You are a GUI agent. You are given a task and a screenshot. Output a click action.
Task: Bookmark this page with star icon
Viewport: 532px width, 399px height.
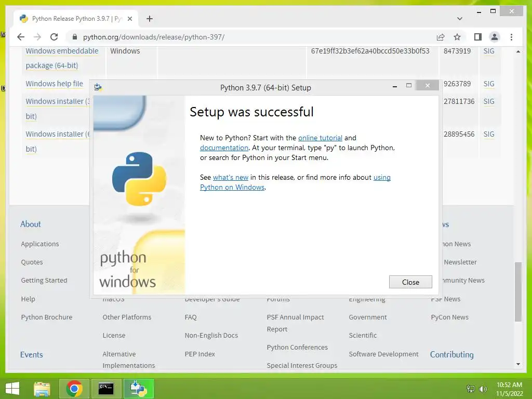click(x=457, y=37)
